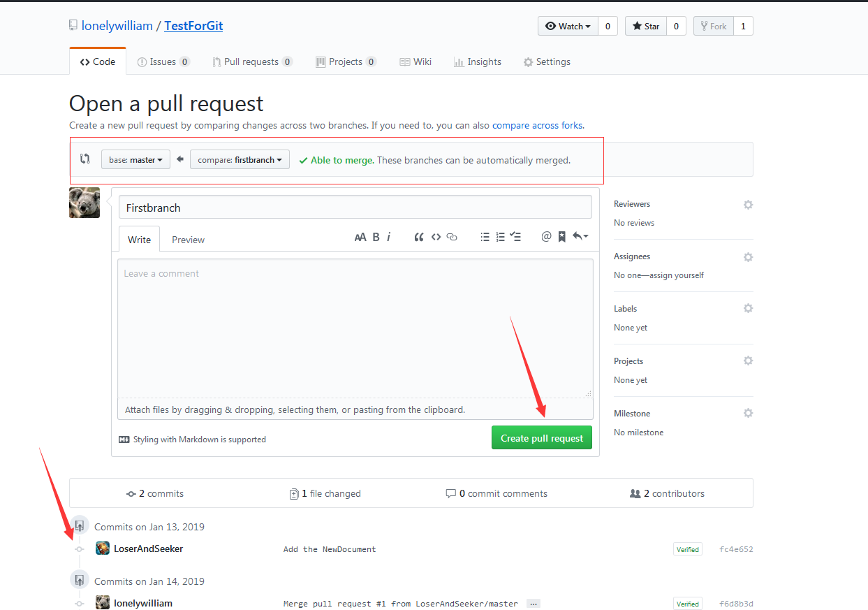Click the Assignees gear icon
868x610 pixels.
748,257
